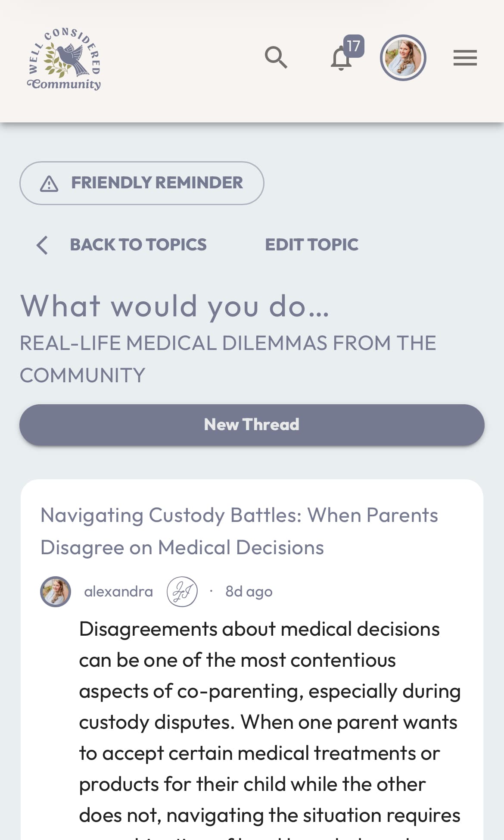Go back to topics list
The height and width of the screenshot is (840, 504).
[x=138, y=245]
